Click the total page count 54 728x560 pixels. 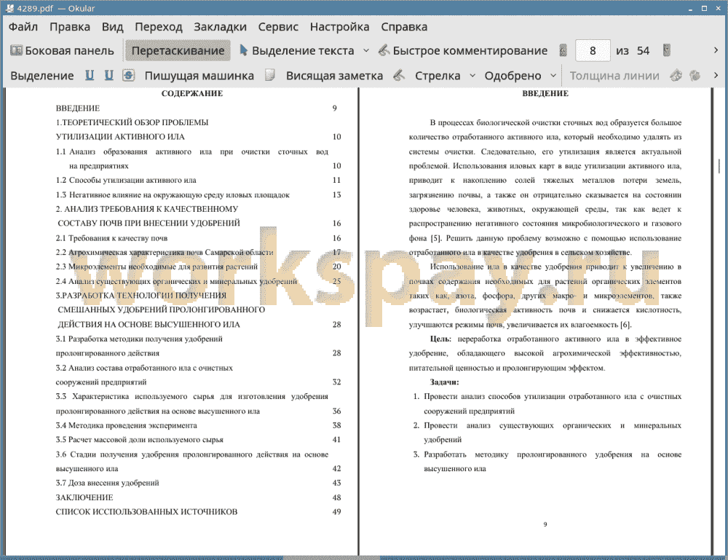click(x=643, y=51)
